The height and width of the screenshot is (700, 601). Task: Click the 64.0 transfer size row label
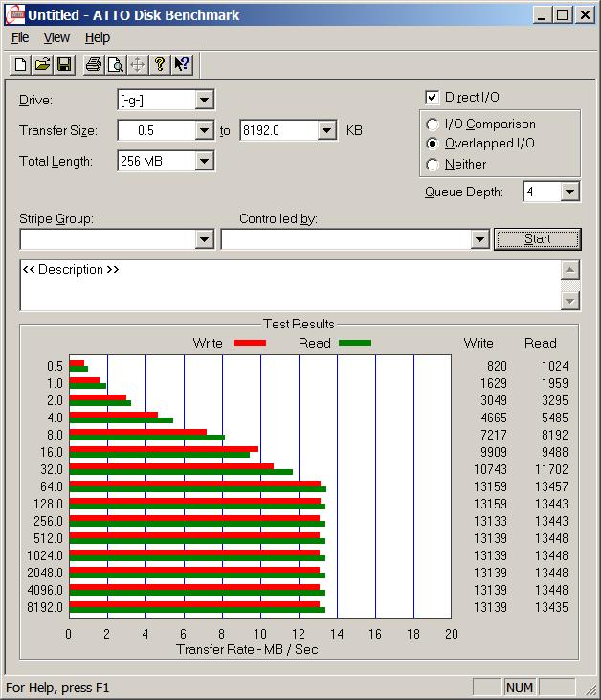[52, 486]
